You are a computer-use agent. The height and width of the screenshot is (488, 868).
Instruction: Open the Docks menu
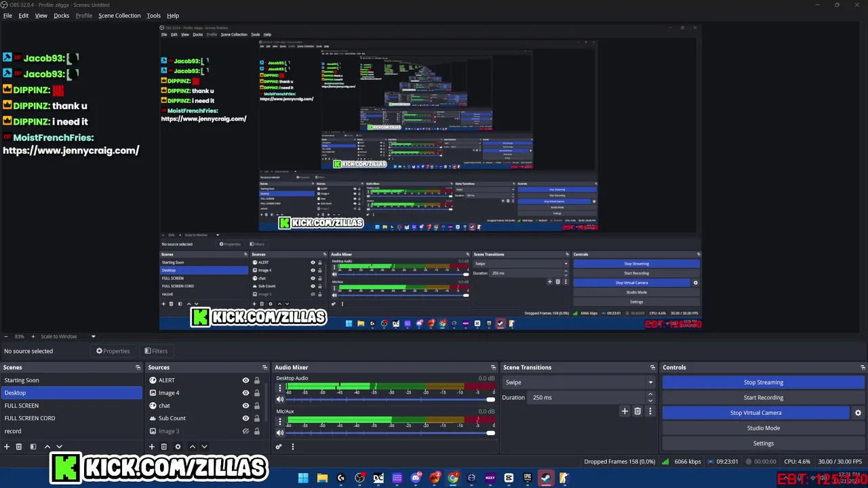point(62,16)
